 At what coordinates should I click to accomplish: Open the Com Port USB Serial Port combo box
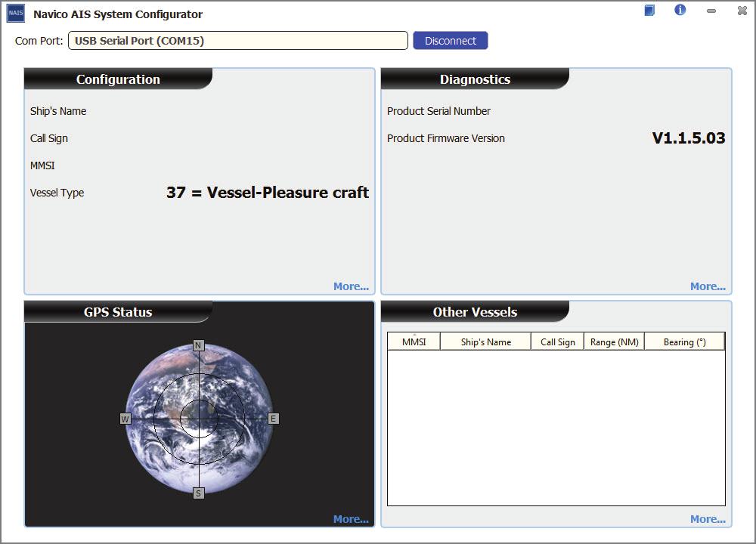pos(238,41)
